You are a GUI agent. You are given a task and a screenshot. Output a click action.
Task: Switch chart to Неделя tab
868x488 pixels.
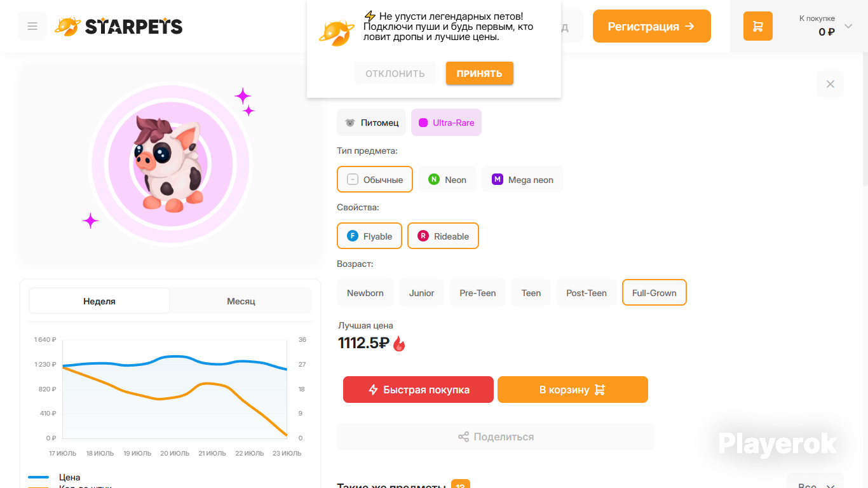tap(100, 301)
